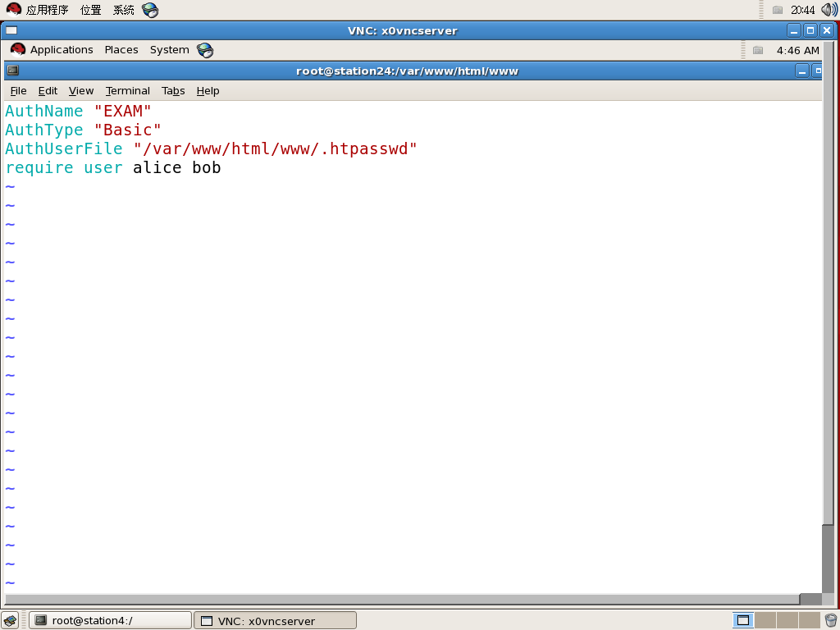Open the terminal Edit menu

pos(48,90)
